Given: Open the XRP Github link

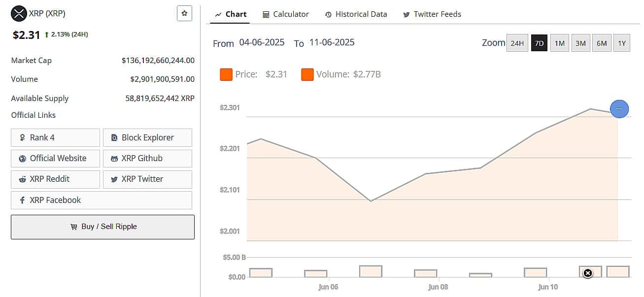Looking at the screenshot, I should (x=147, y=159).
